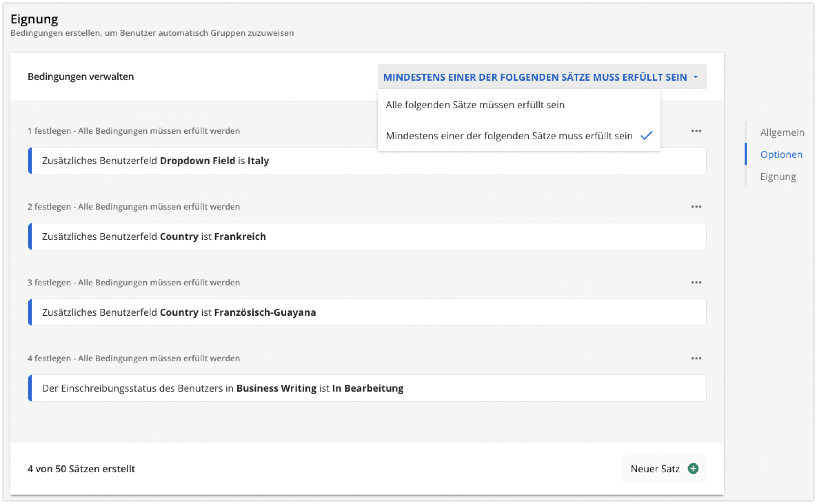
Task: Select 'Alle folgenden Sätze müssen erfüllt sein'
Action: [475, 105]
